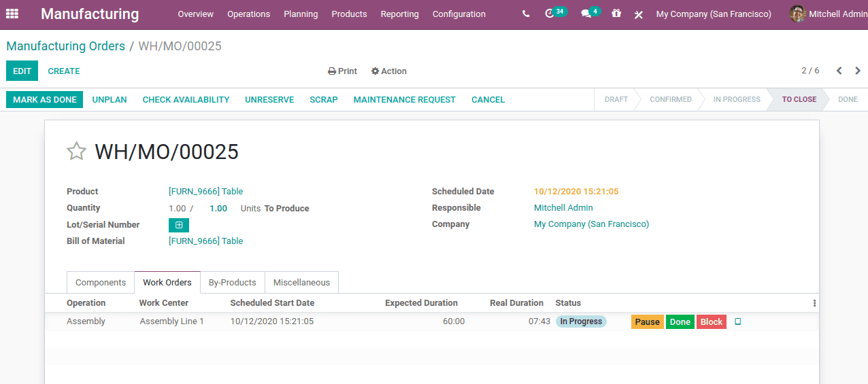
Task: Go to the previous record arrow
Action: (x=839, y=71)
